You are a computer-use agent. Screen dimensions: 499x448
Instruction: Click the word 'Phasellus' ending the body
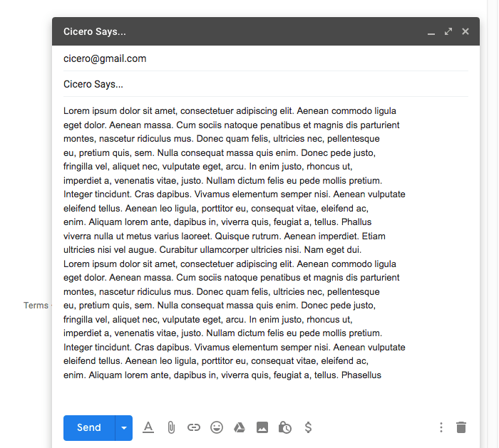tap(361, 375)
